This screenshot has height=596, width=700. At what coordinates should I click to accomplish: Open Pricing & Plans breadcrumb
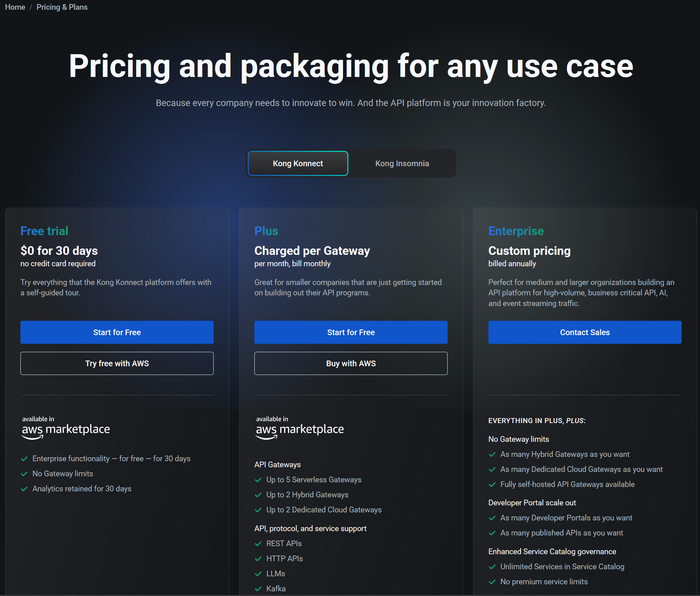point(62,7)
